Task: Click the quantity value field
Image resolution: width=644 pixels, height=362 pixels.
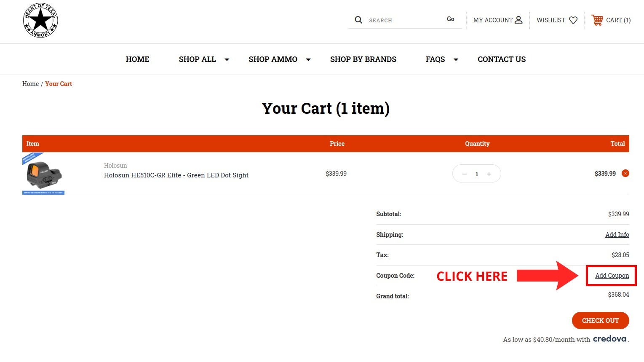Action: tap(477, 174)
